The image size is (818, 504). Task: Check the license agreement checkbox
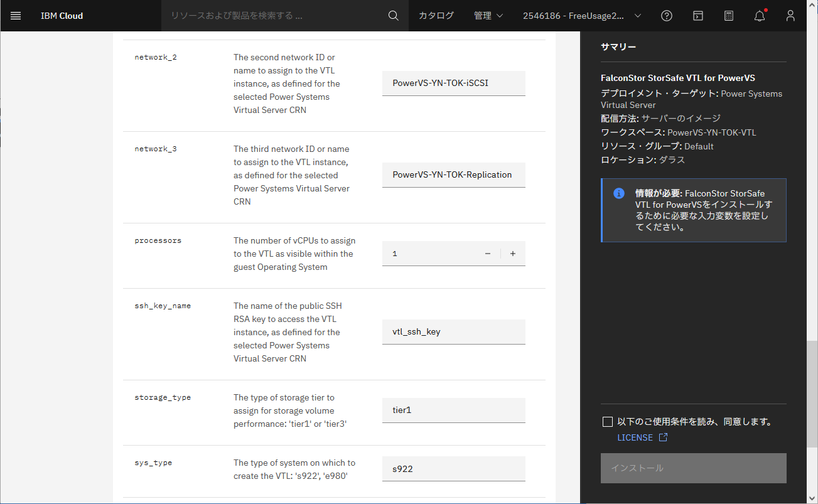pyautogui.click(x=607, y=422)
